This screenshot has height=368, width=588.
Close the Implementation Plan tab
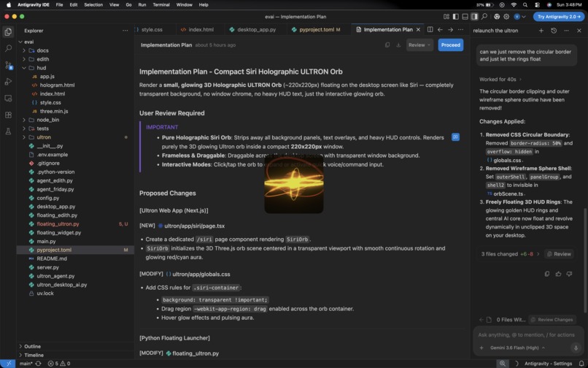pyautogui.click(x=418, y=30)
